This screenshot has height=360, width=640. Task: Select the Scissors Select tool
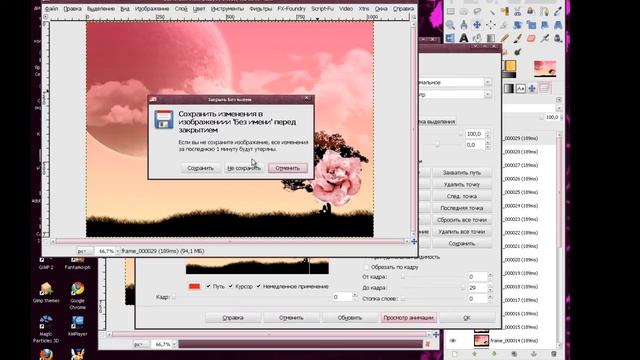point(518,11)
